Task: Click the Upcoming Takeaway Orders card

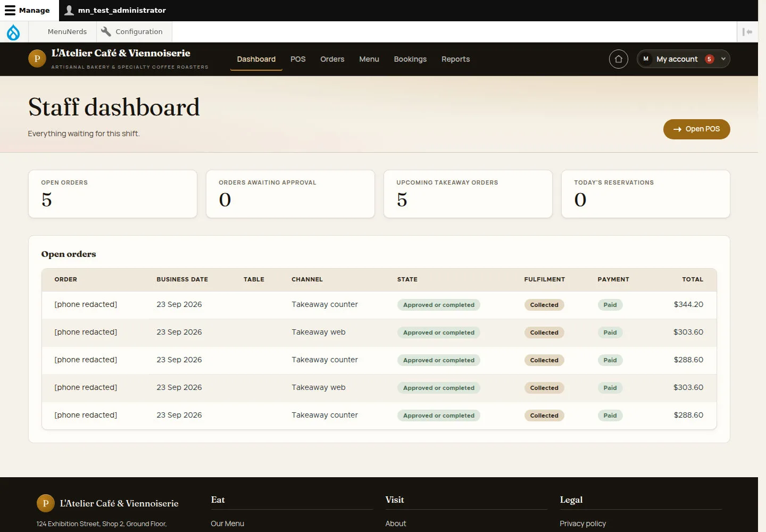Action: (x=468, y=194)
